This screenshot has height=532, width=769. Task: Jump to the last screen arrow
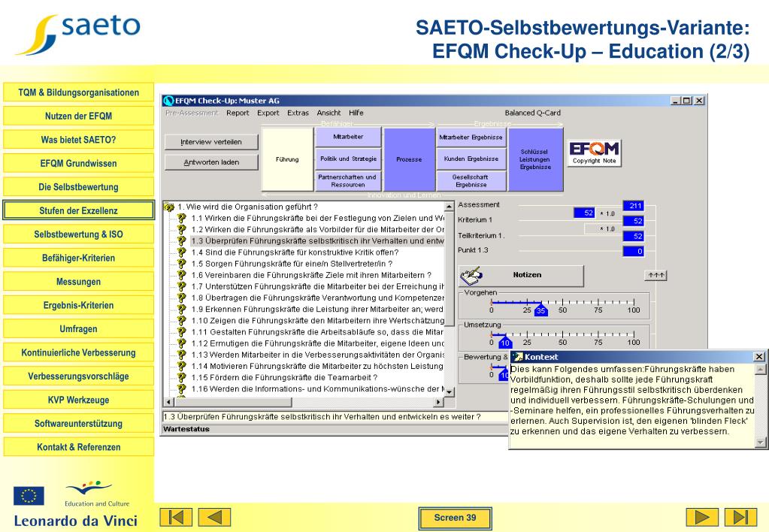pyautogui.click(x=740, y=517)
